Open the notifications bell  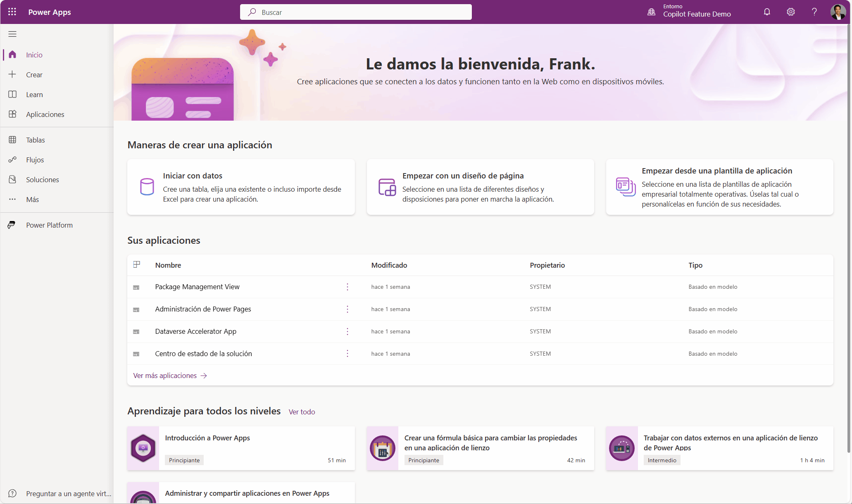pos(767,12)
